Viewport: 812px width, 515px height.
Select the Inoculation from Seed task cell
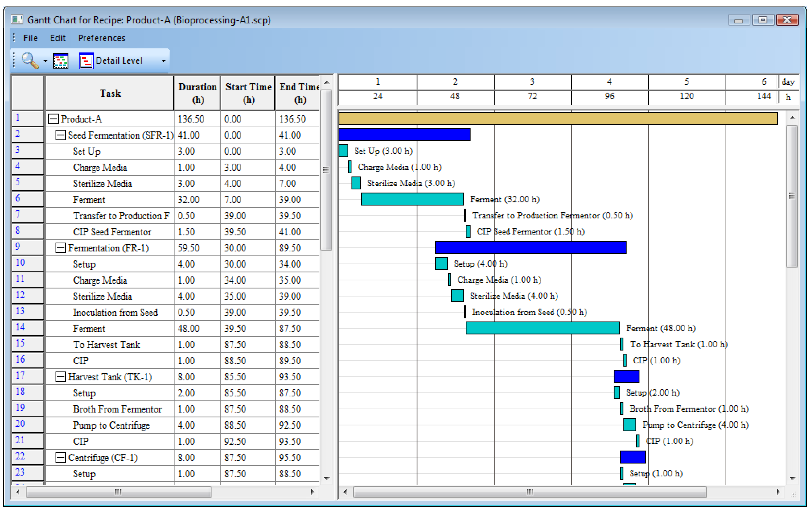[x=110, y=313]
